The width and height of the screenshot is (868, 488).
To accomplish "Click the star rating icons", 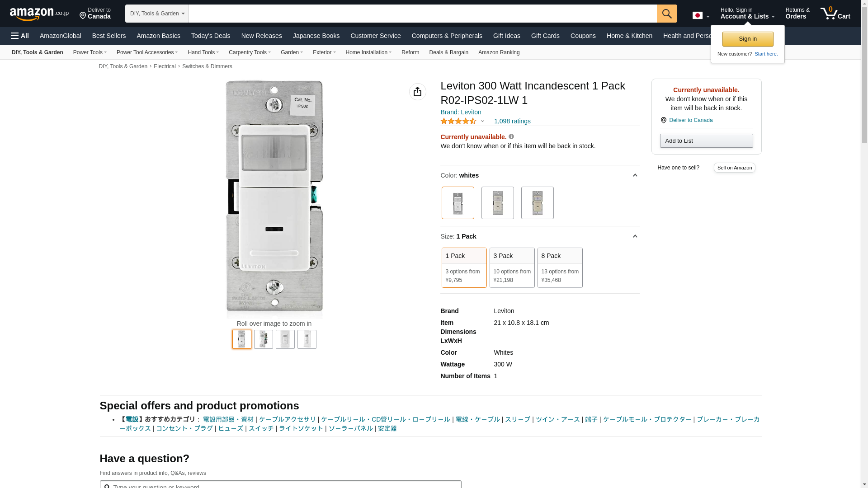I will (x=458, y=121).
